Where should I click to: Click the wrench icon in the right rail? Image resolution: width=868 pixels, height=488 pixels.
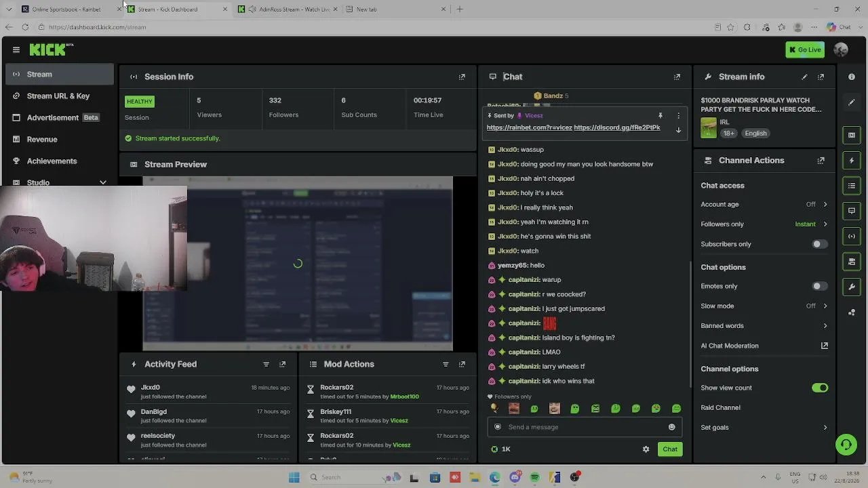852,287
